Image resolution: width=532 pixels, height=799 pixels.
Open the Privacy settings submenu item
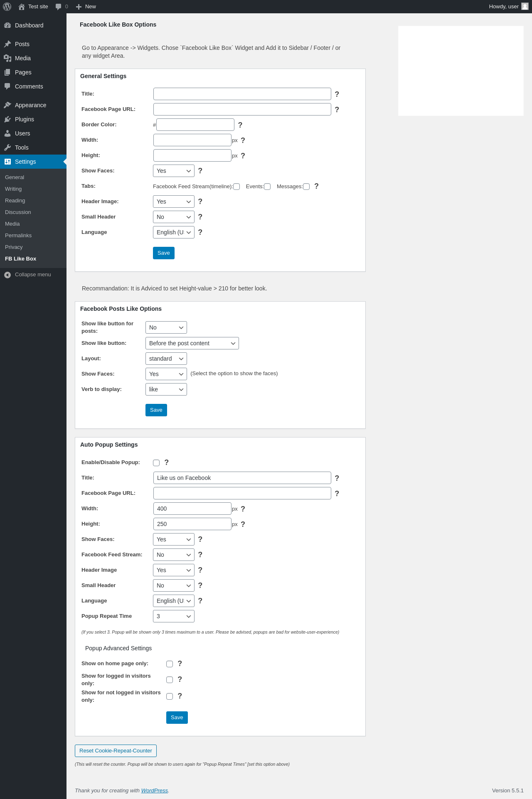14,247
